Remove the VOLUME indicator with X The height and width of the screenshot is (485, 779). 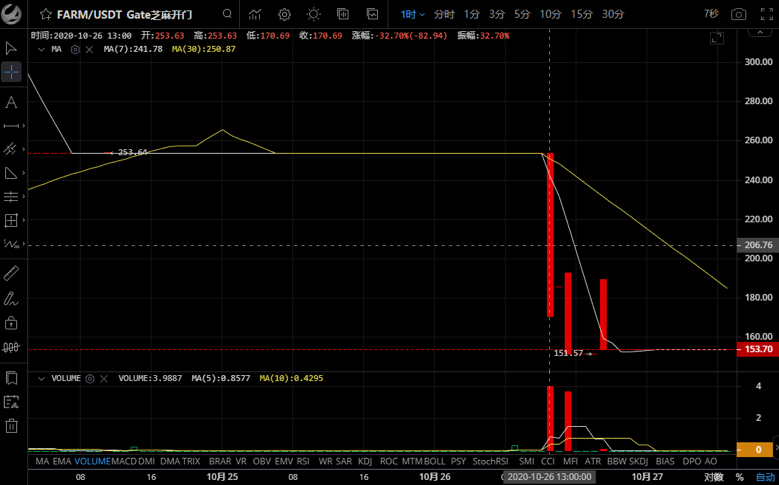tap(104, 378)
